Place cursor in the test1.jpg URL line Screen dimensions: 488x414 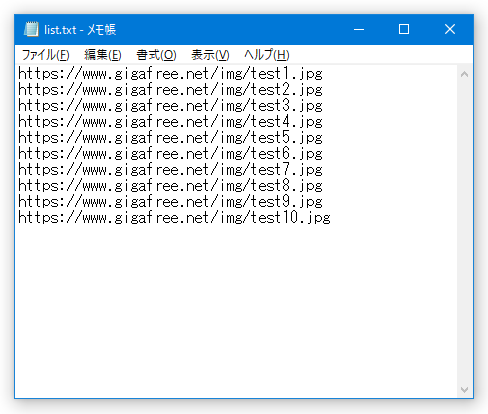click(170, 74)
